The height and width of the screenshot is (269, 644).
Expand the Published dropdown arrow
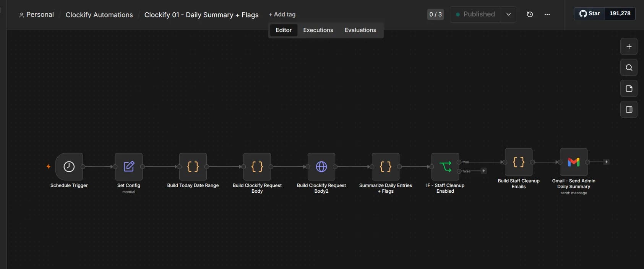tap(508, 14)
